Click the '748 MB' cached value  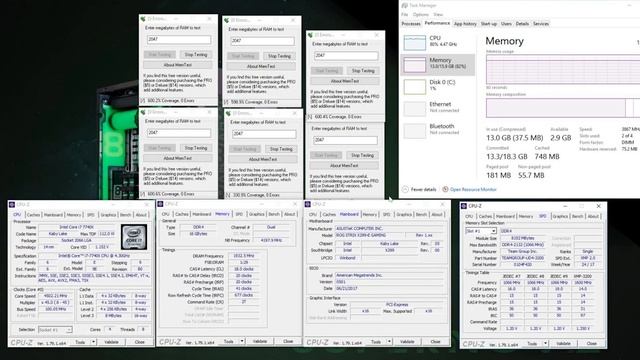(547, 157)
